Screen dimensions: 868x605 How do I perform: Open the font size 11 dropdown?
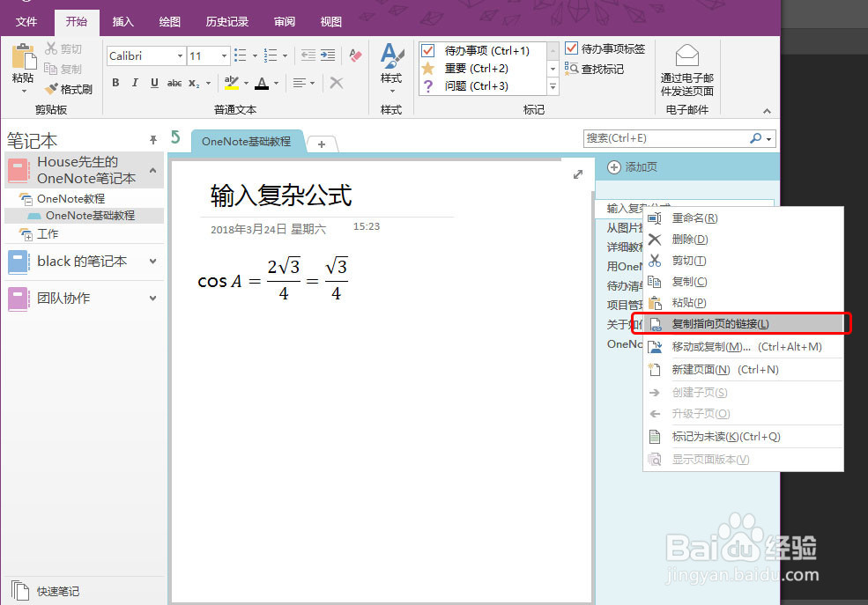click(224, 55)
